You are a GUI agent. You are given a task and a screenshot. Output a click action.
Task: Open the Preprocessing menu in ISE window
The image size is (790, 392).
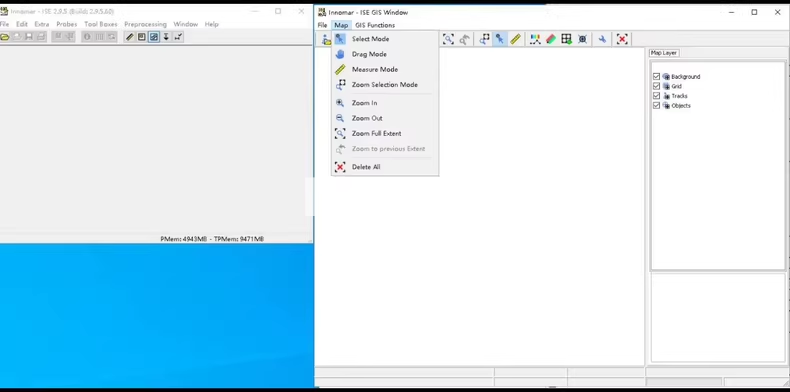(x=145, y=24)
